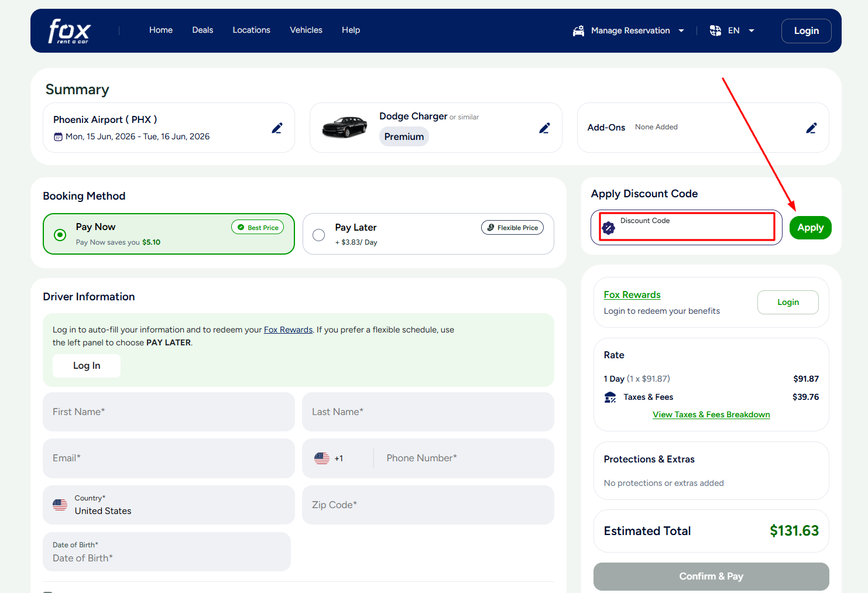
Task: Focus the Discount Code input field
Action: [687, 227]
